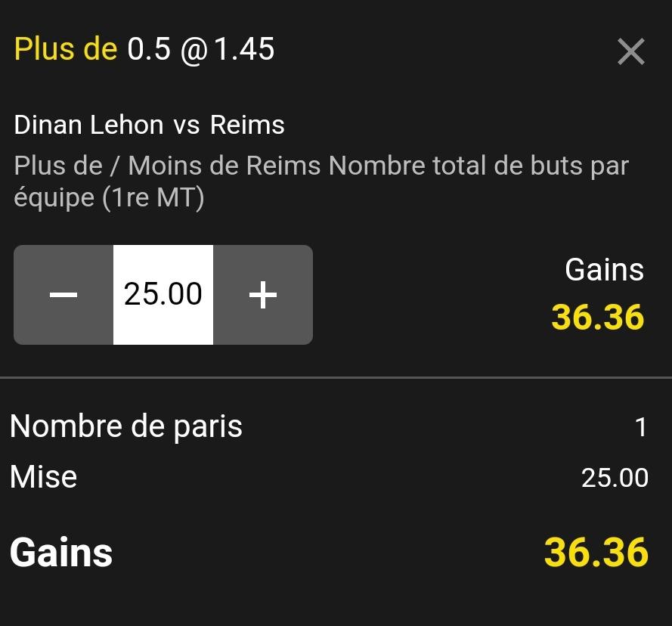Close the bet slip with the X icon
This screenshot has height=626, width=672.
[630, 52]
